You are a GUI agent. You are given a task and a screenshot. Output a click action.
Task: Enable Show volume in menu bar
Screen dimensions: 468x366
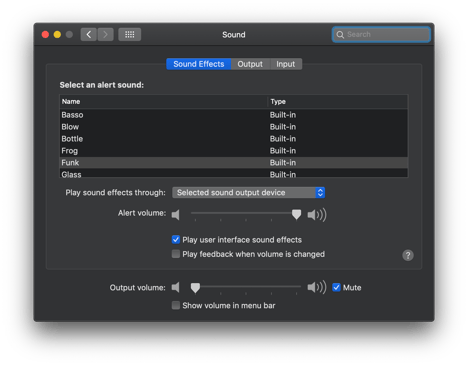pyautogui.click(x=176, y=305)
